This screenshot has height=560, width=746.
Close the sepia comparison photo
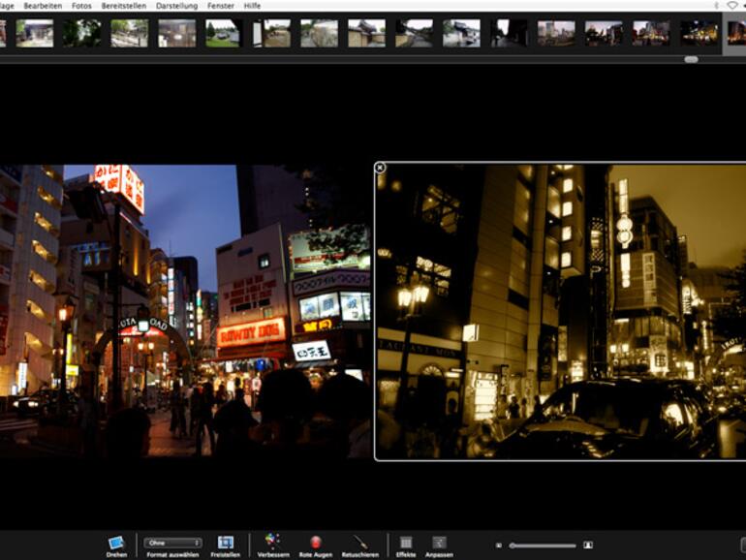coord(380,168)
